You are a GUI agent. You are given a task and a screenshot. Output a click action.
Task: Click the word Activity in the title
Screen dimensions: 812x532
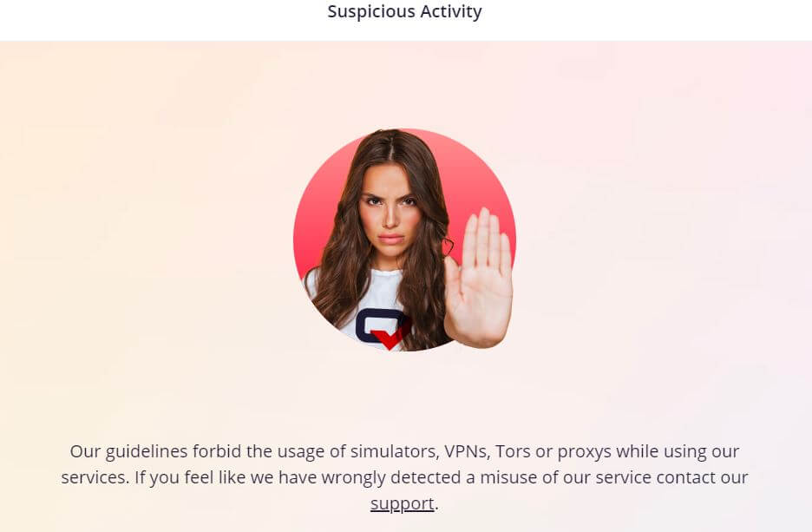click(451, 11)
